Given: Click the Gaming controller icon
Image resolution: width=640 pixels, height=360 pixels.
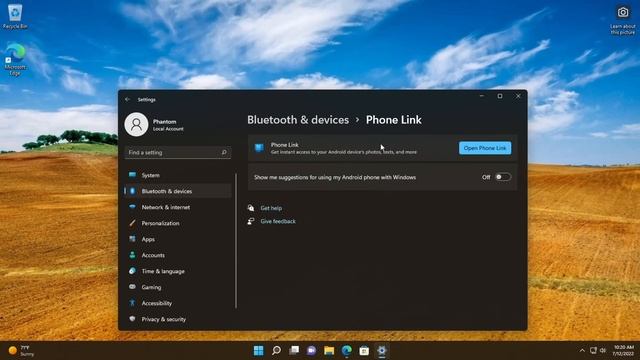Looking at the screenshot, I should coord(132,287).
